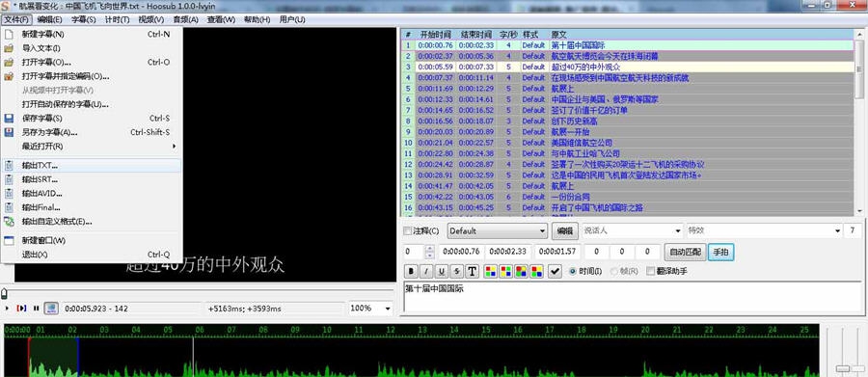The width and height of the screenshot is (868, 377).
Task: Open the 帮助(H) menu
Action: (257, 19)
